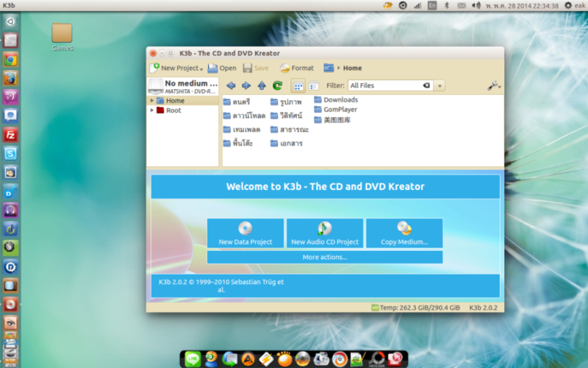Open the Filter combo box dropdown

coord(440,85)
